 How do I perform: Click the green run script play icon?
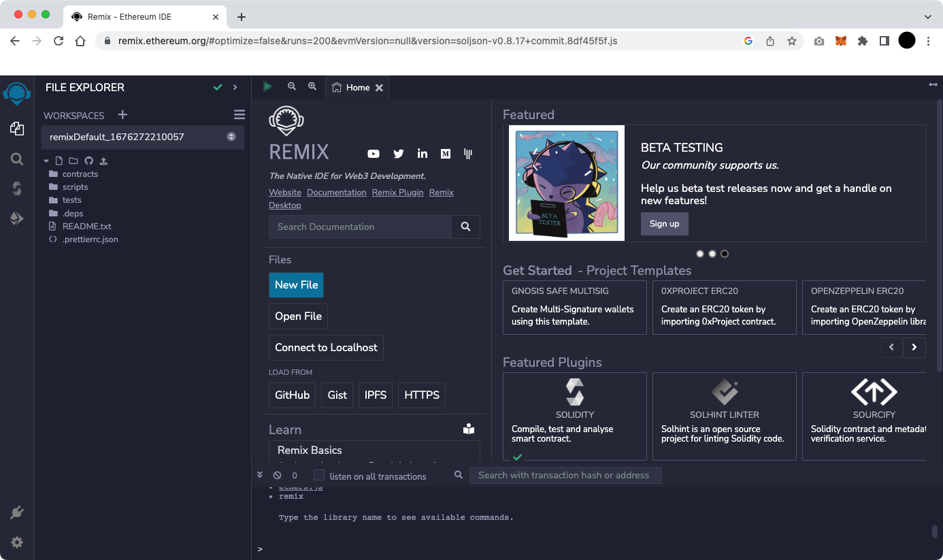(x=268, y=86)
